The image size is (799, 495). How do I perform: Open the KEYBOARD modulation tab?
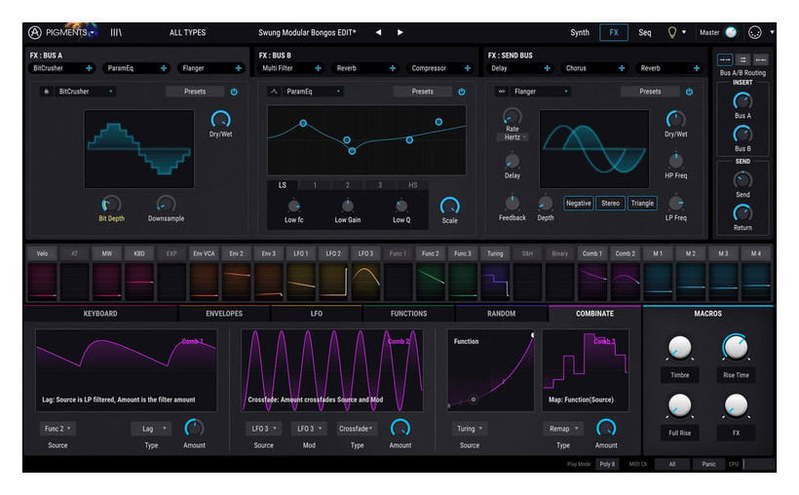(100, 314)
